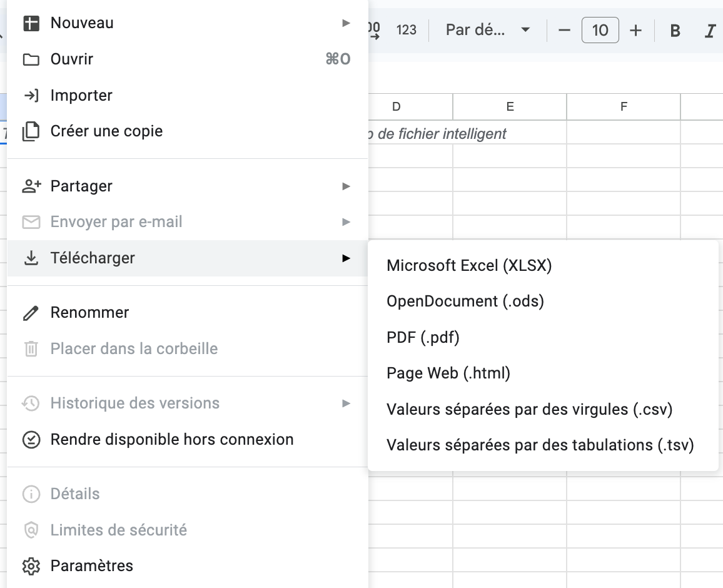The image size is (723, 588).
Task: Choose PDF (.pdf) download format
Action: [x=424, y=337]
